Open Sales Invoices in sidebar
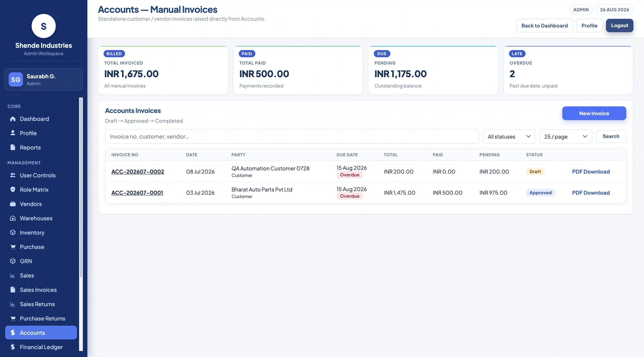The height and width of the screenshot is (357, 644). (x=41, y=290)
